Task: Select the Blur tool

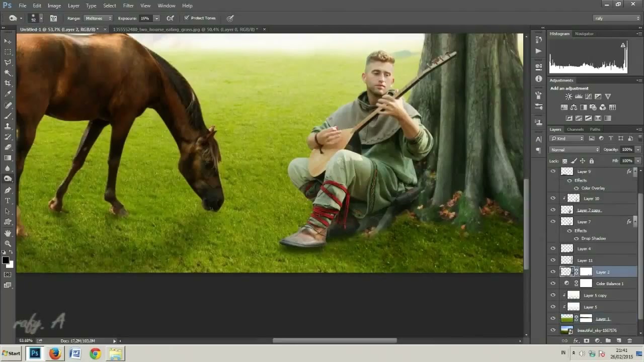Action: click(8, 168)
